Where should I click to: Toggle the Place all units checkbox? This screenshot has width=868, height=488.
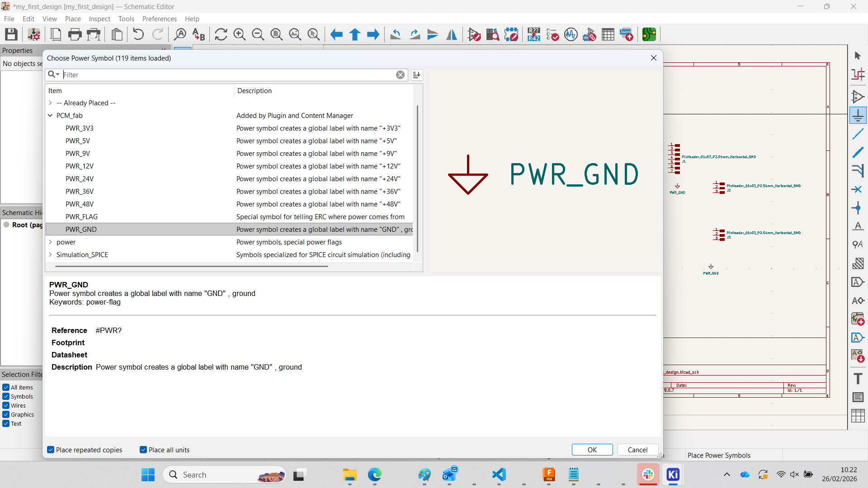point(143,450)
